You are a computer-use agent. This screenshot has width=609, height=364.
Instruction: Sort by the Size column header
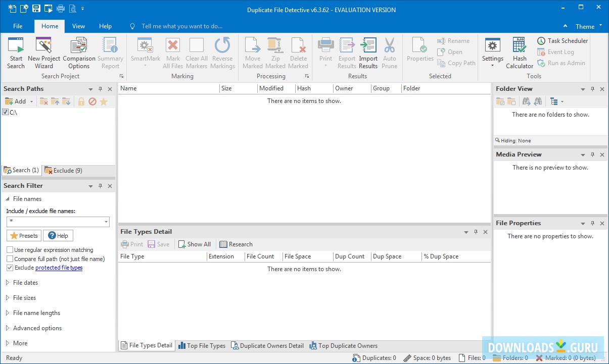pyautogui.click(x=238, y=88)
